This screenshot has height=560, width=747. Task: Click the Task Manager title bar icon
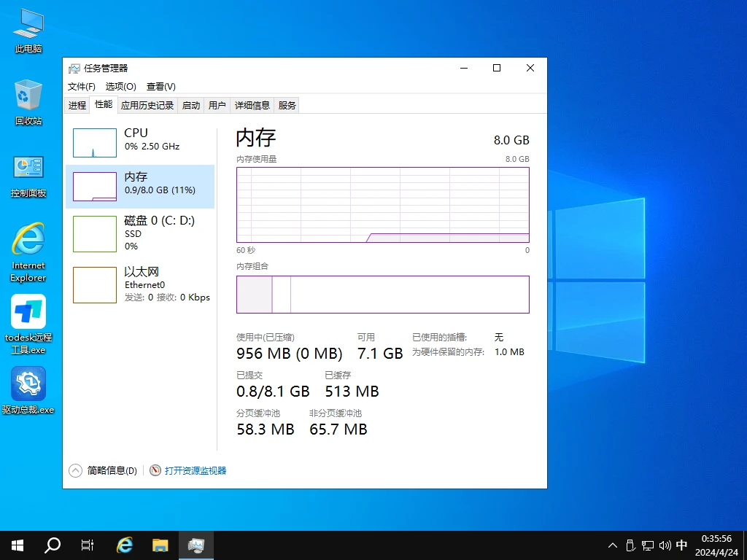click(74, 69)
